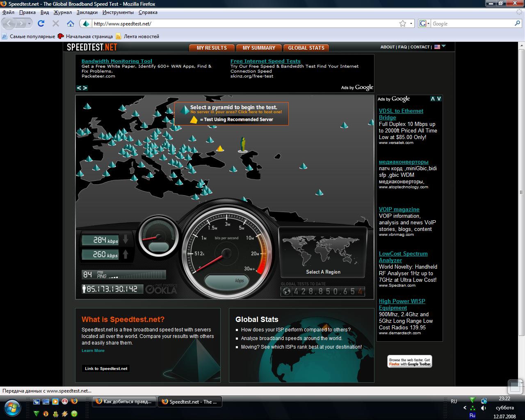The image size is (525, 420).
Task: Click the Firefox with Google Toolbar banner
Action: [x=410, y=362]
